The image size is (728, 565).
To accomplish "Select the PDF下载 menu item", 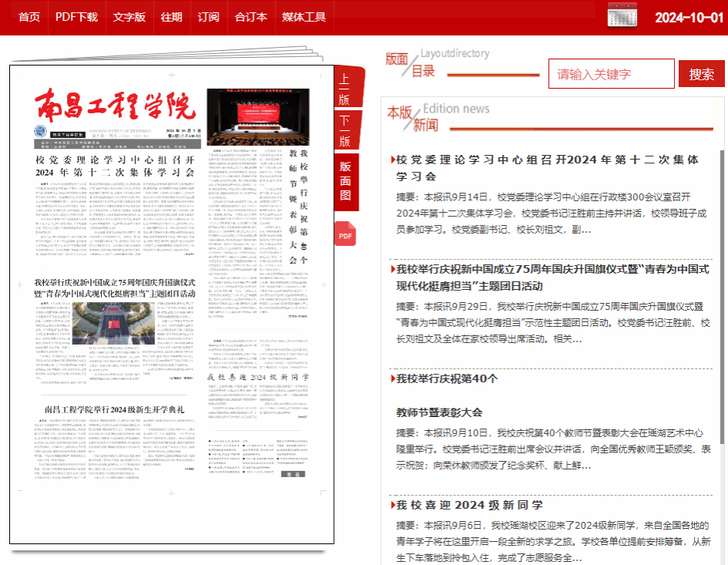I will pyautogui.click(x=76, y=17).
